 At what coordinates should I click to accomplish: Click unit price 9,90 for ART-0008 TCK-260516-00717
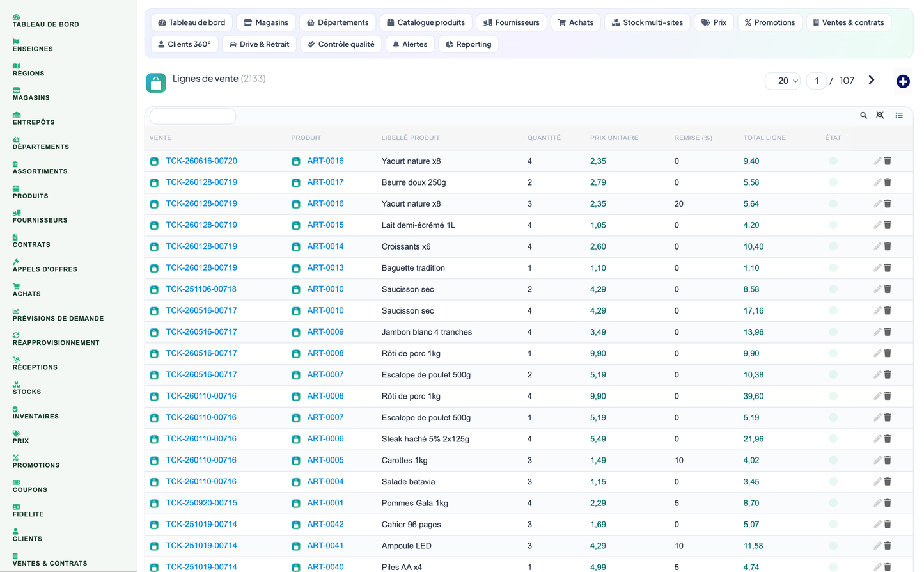tap(598, 353)
